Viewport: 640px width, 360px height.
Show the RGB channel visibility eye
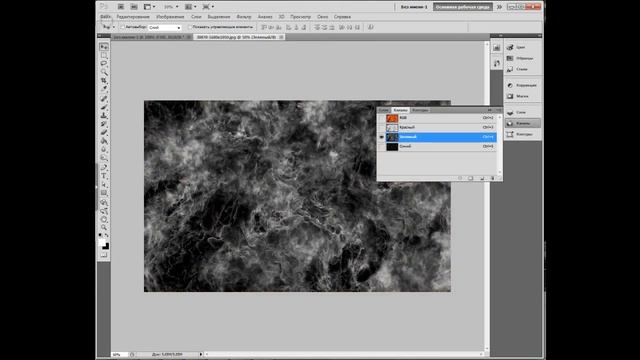[382, 118]
